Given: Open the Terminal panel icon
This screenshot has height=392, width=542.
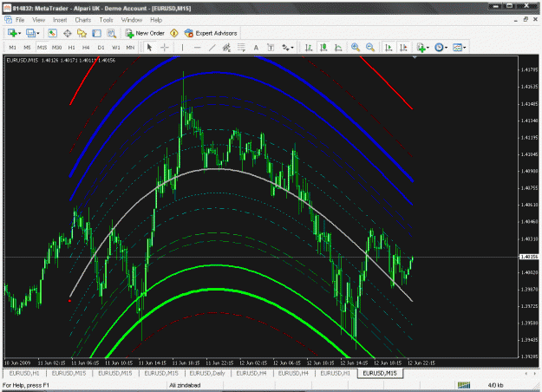Looking at the screenshot, I should pyautogui.click(x=96, y=33).
